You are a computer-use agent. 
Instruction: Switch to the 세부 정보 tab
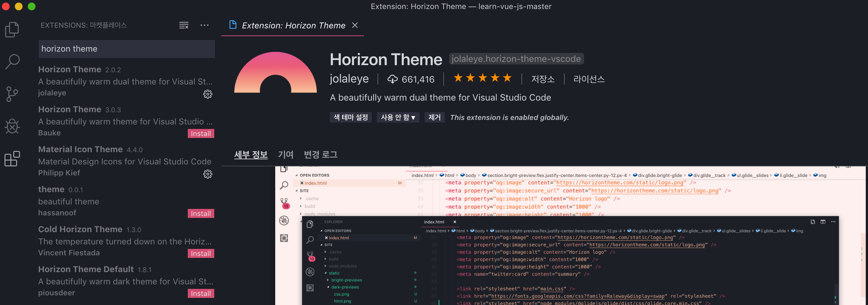251,154
